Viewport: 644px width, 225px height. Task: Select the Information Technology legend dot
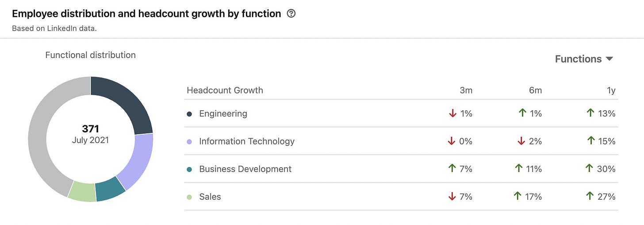click(x=189, y=142)
